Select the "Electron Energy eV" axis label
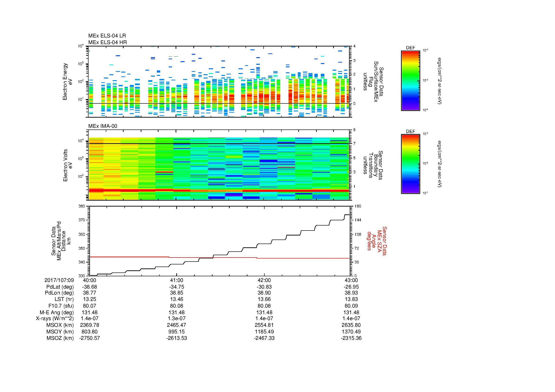The height and width of the screenshot is (392, 555). 67,82
